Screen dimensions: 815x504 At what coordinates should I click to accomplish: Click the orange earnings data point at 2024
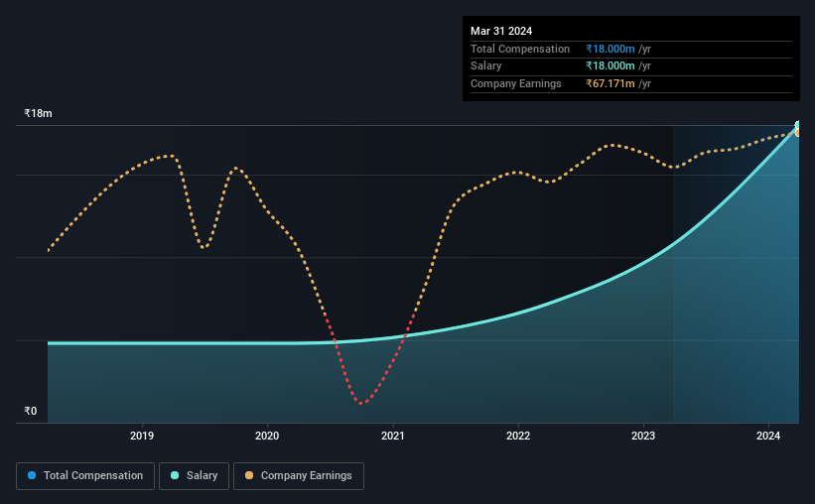(x=798, y=133)
